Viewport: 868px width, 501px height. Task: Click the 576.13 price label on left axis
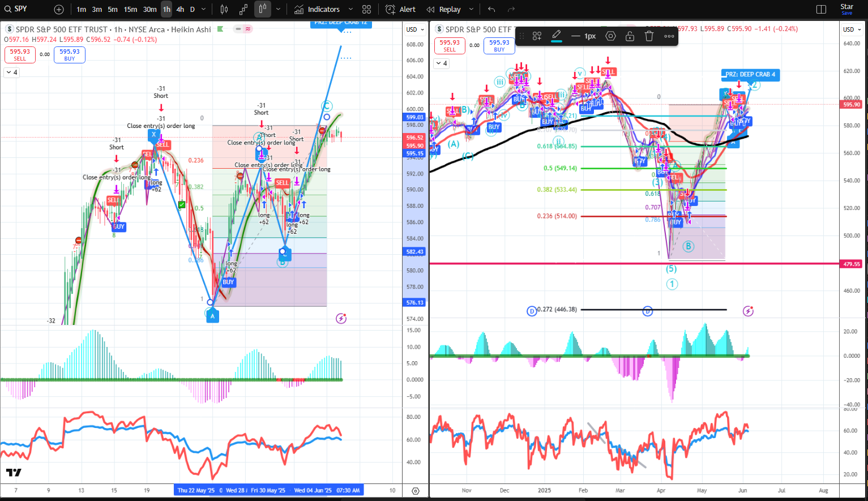(x=414, y=302)
